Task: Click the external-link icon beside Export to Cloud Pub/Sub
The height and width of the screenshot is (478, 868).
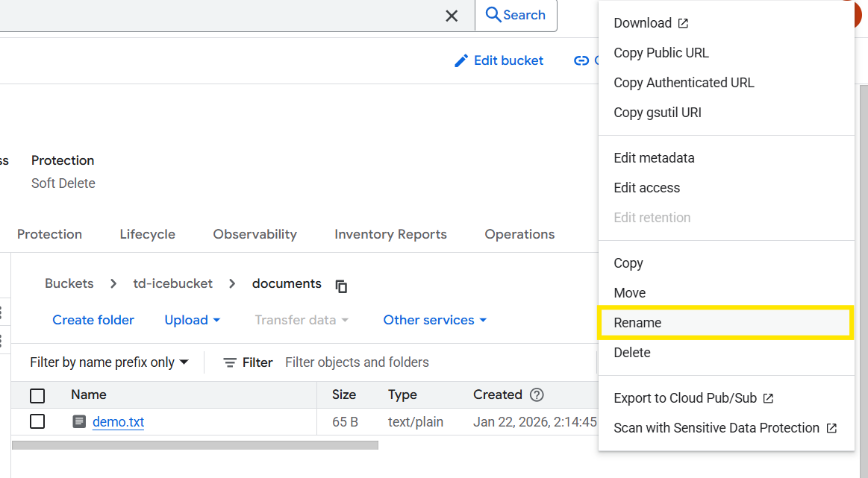Action: click(x=768, y=398)
